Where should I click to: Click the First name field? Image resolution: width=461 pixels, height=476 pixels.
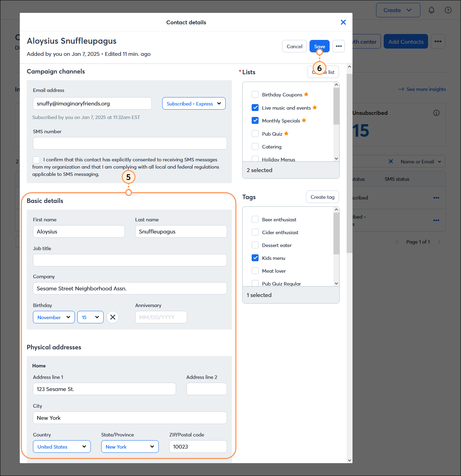click(79, 231)
